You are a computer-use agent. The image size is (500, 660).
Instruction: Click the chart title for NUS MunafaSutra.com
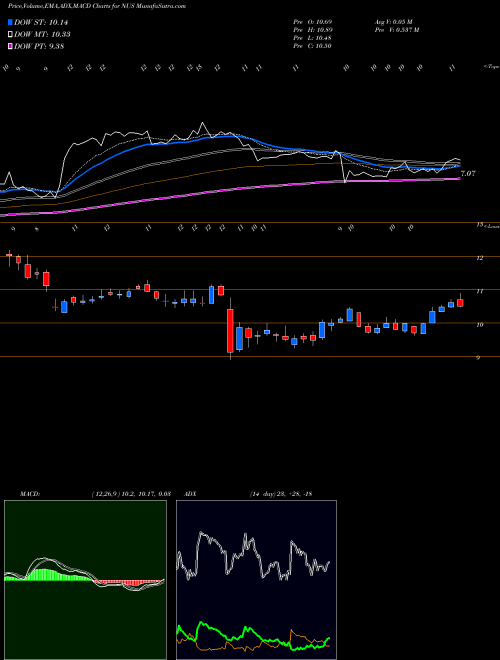coord(97,6)
